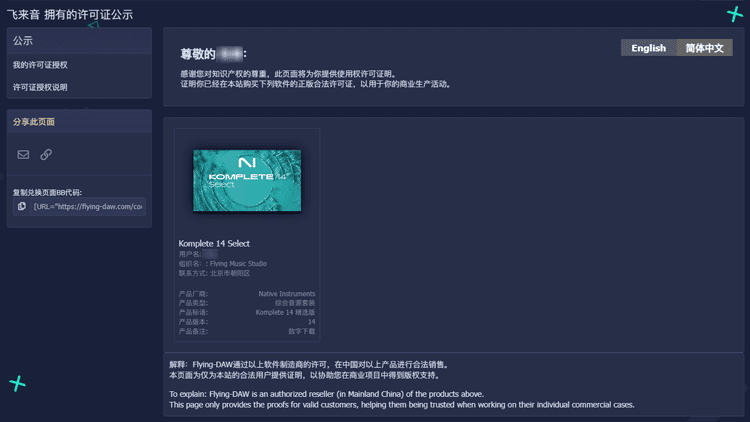Screen dimensions: 750x422
Task: Switch the language to English
Action: click(648, 48)
